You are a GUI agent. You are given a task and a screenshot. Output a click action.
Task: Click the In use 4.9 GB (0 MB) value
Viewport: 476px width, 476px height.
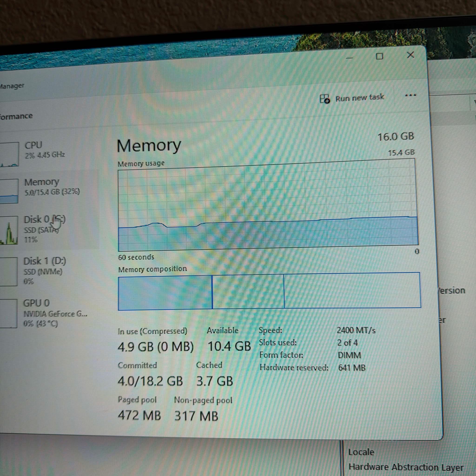(x=156, y=347)
